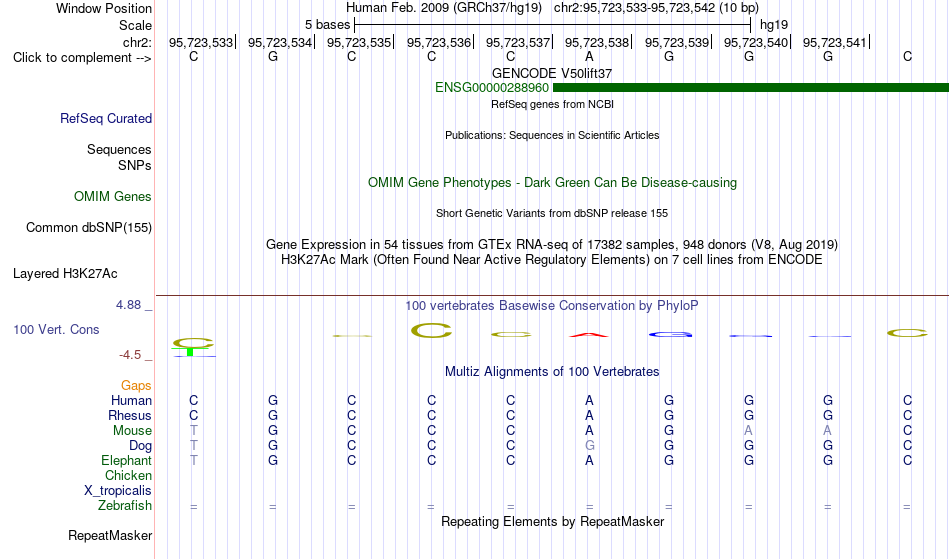Click 'RefSeq genes from NCBI' title

553,104
